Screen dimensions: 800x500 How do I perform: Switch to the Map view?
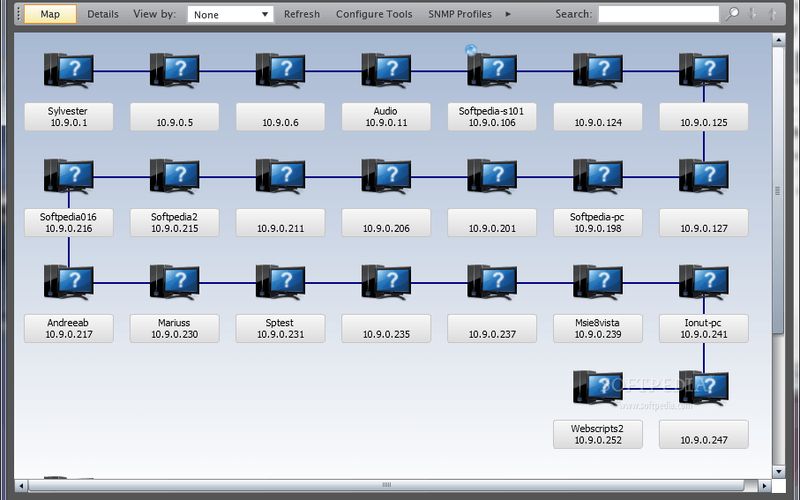50,14
